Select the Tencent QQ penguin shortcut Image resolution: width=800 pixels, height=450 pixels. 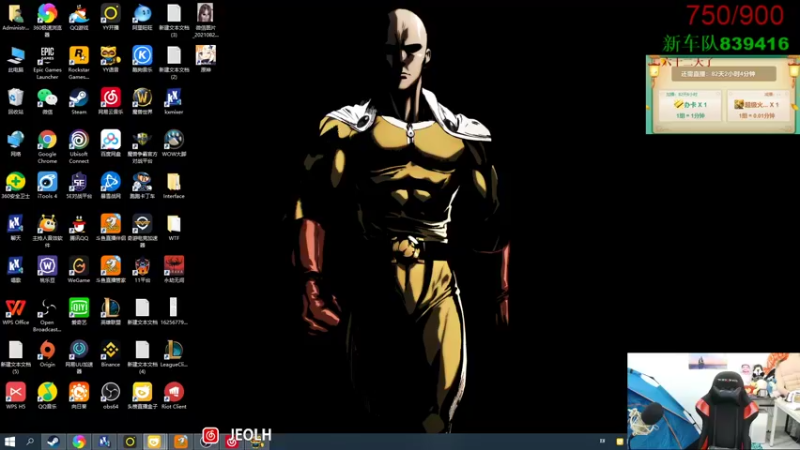tap(79, 228)
